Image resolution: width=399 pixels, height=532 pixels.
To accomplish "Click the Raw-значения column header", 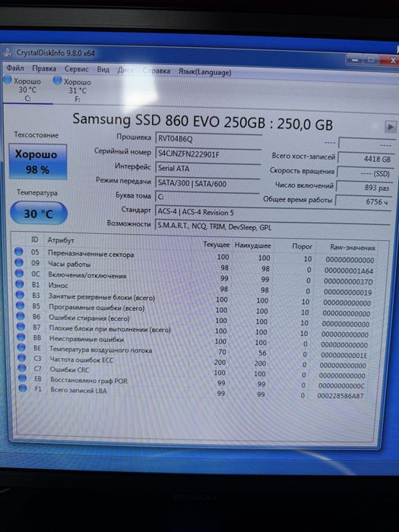I will (353, 248).
